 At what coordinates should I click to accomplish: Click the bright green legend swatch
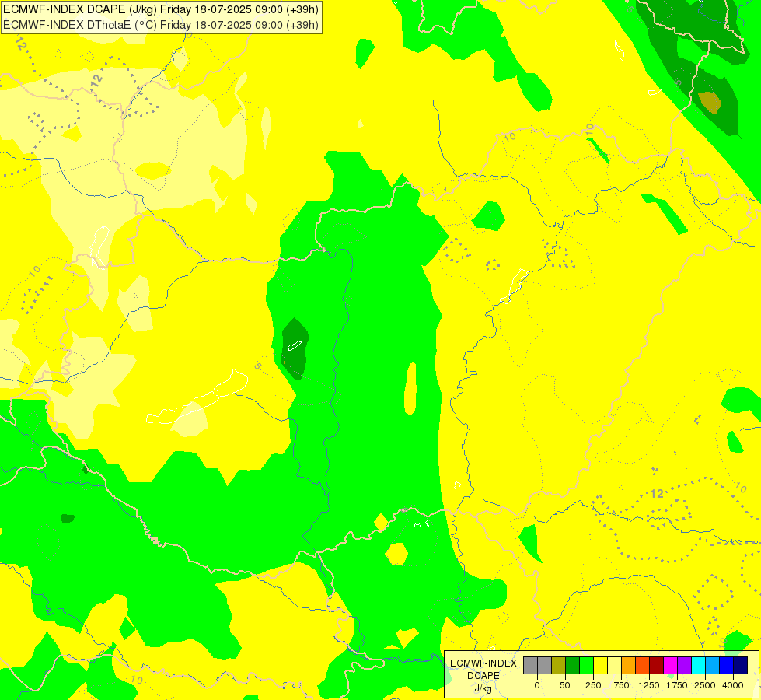click(x=586, y=665)
